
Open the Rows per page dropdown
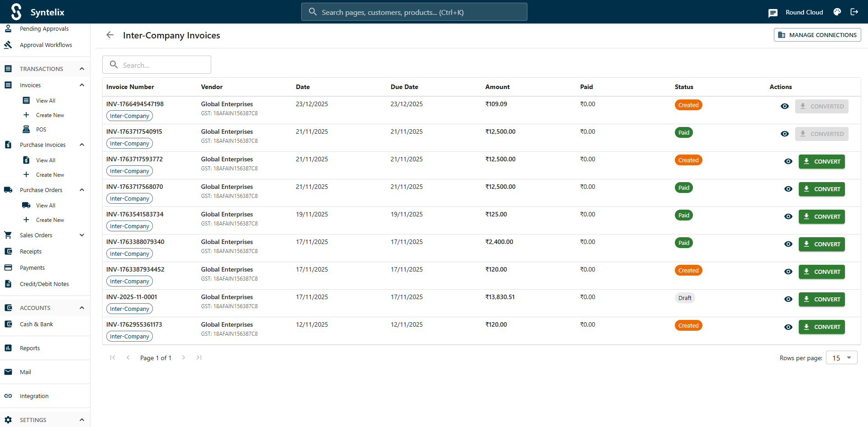click(x=841, y=357)
